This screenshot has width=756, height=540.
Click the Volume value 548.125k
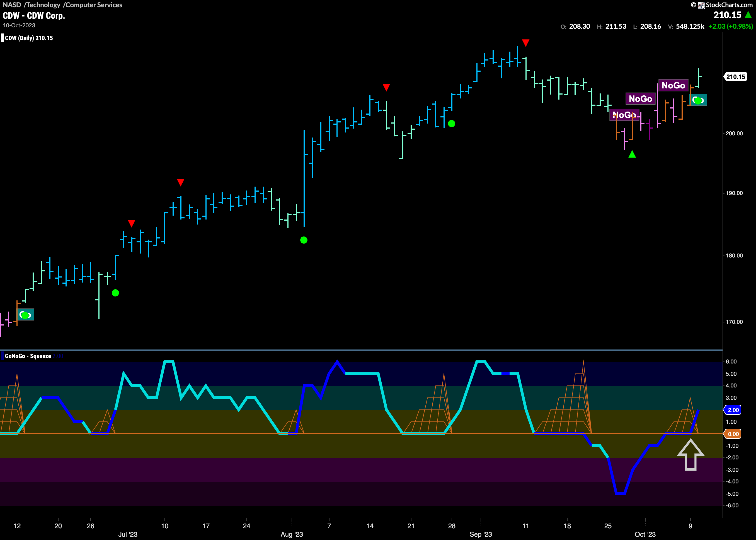tap(690, 26)
